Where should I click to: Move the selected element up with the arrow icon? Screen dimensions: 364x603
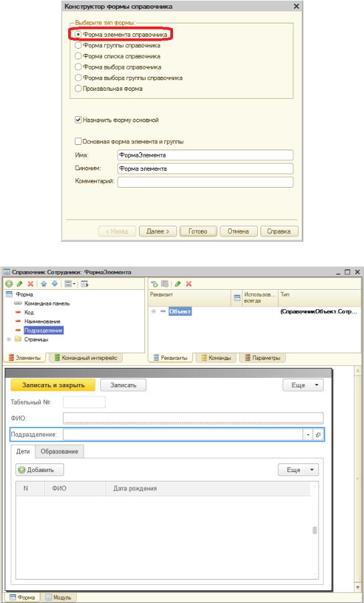point(44,284)
